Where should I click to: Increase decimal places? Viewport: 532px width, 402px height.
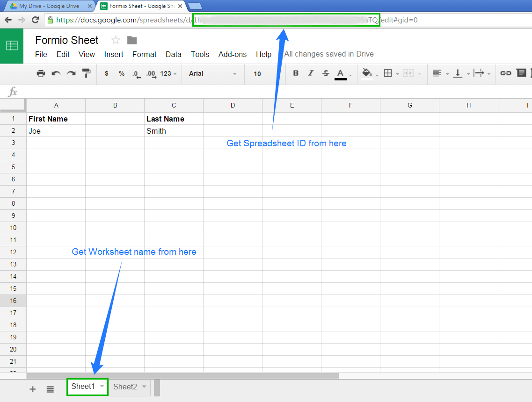pos(151,74)
